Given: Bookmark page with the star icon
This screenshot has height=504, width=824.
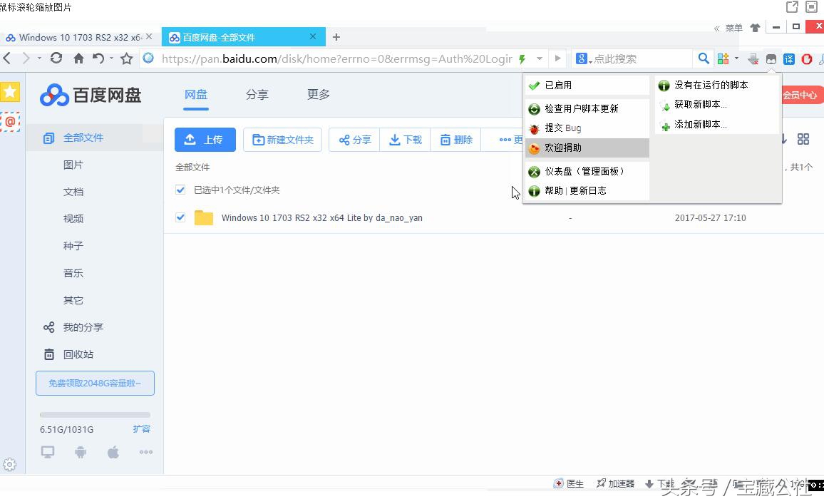Looking at the screenshot, I should click(126, 58).
